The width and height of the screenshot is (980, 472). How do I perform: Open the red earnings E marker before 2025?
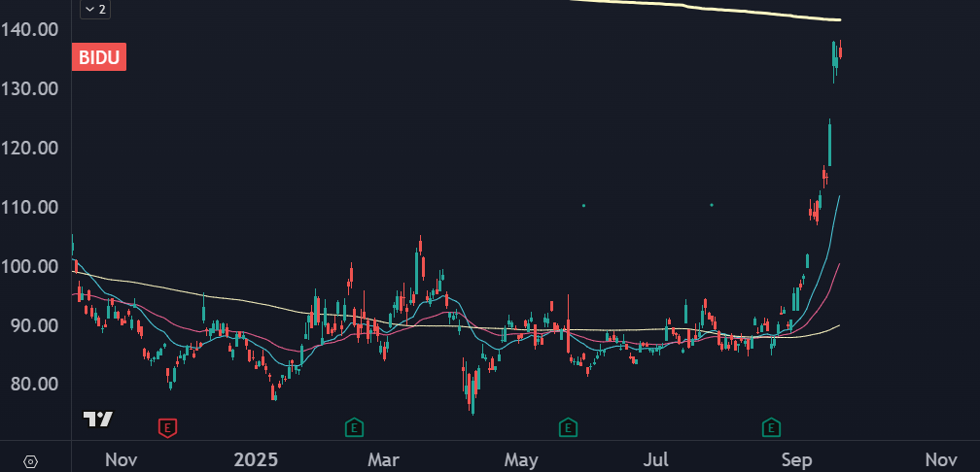[167, 427]
